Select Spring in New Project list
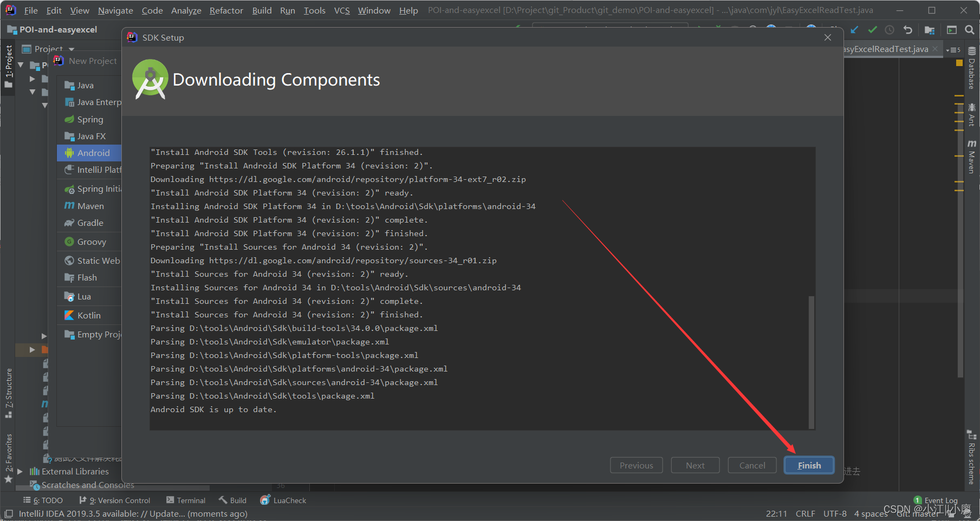 click(89, 119)
